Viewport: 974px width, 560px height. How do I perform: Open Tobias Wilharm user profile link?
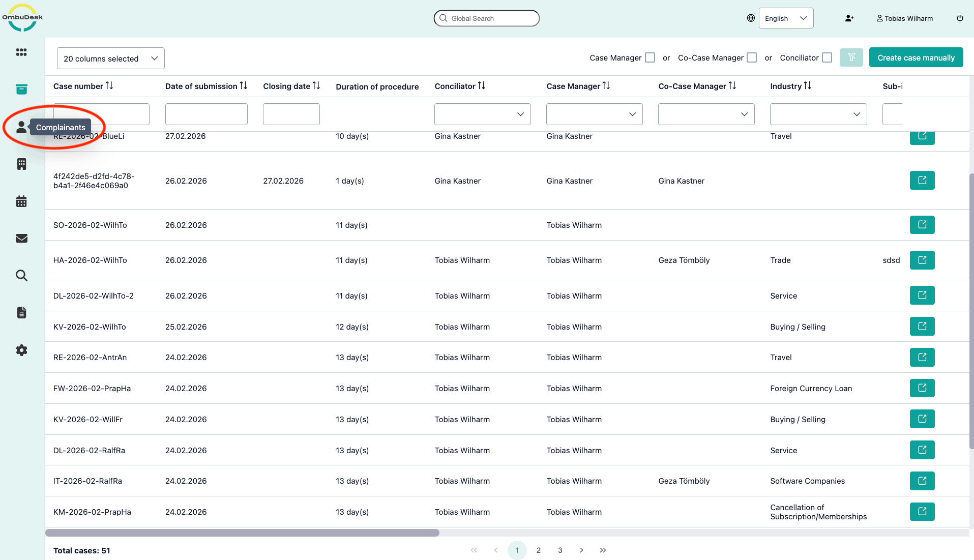click(x=904, y=18)
